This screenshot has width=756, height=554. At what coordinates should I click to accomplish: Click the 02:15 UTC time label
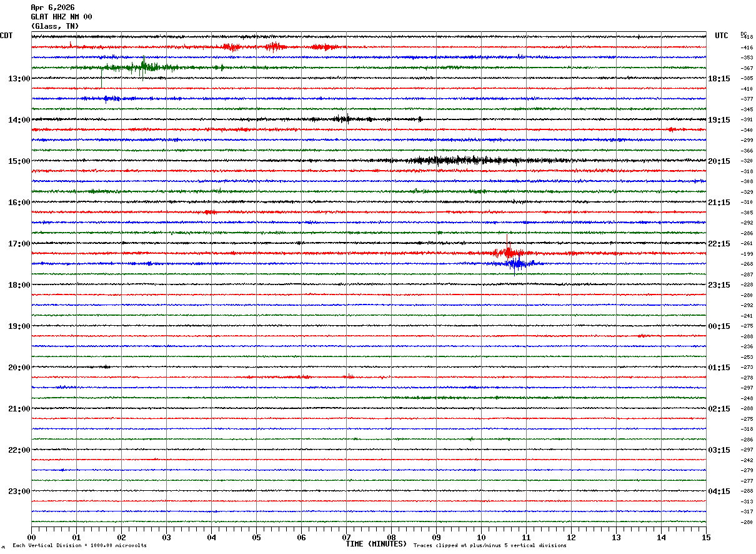coord(719,409)
